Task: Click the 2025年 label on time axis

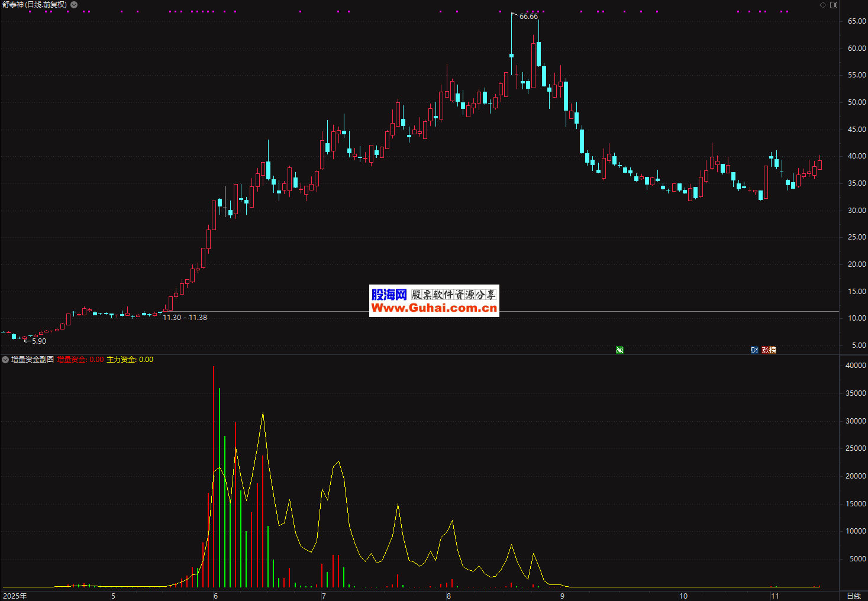Action: 15,596
